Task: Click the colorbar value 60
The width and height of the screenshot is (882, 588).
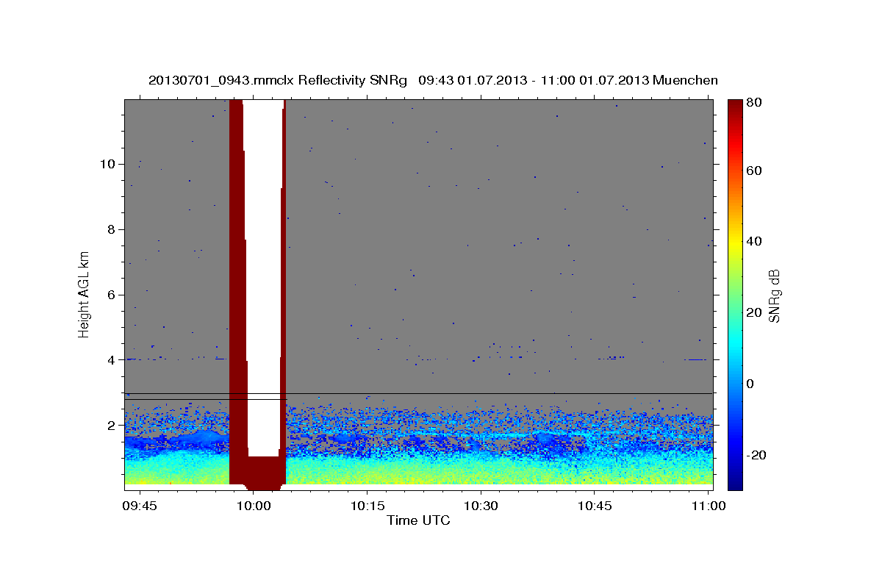Action: pos(753,171)
